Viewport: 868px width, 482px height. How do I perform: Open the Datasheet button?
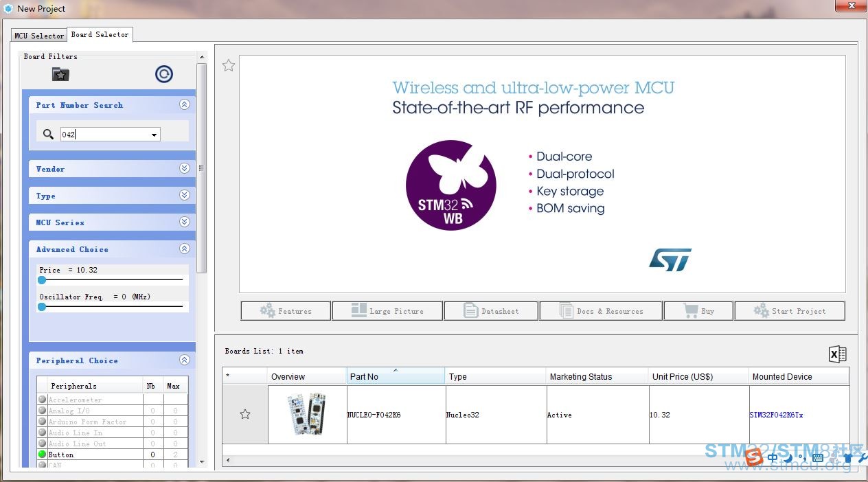point(491,311)
